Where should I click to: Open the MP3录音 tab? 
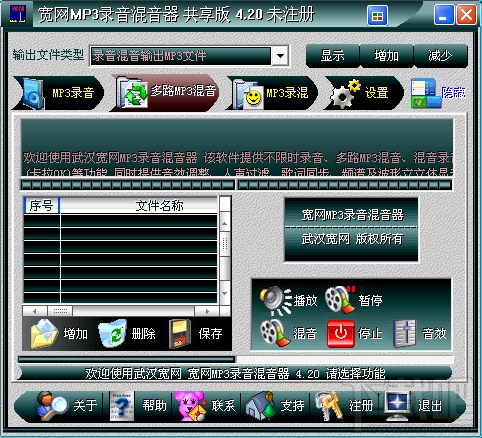[58, 93]
